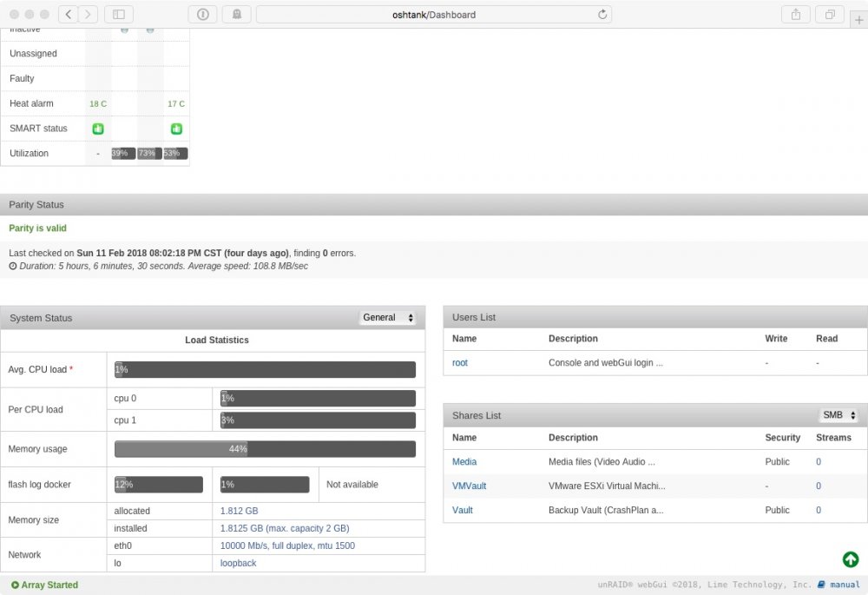Click the 73% utilization bar

(149, 154)
